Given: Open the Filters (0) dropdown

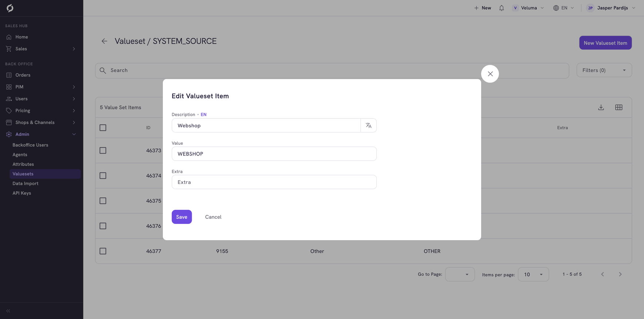Looking at the screenshot, I should click(x=604, y=70).
